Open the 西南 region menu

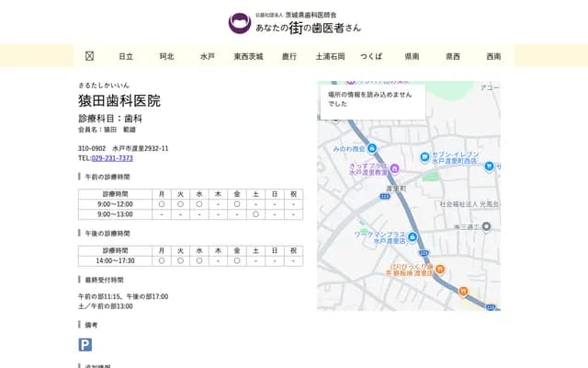tap(494, 56)
